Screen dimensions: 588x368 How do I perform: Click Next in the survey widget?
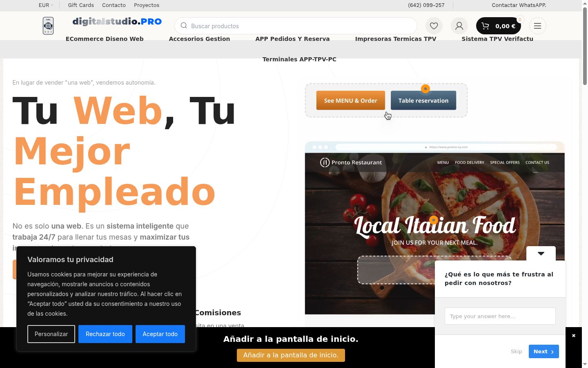543,352
